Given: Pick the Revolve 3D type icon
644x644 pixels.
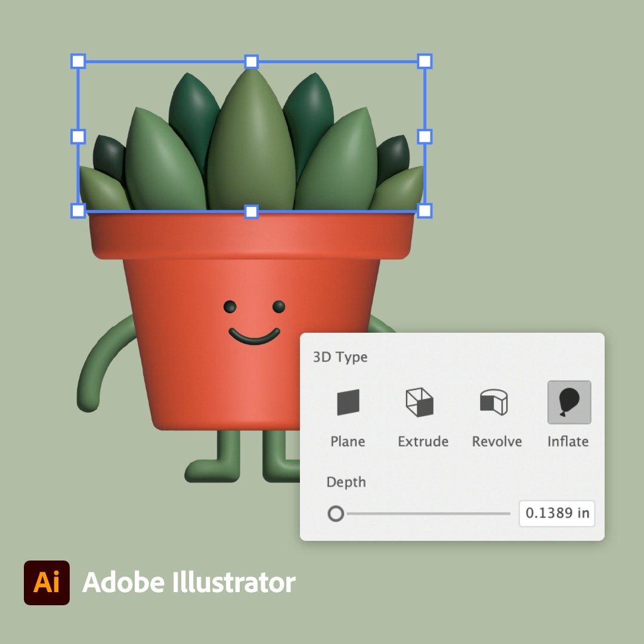Looking at the screenshot, I should tap(494, 402).
